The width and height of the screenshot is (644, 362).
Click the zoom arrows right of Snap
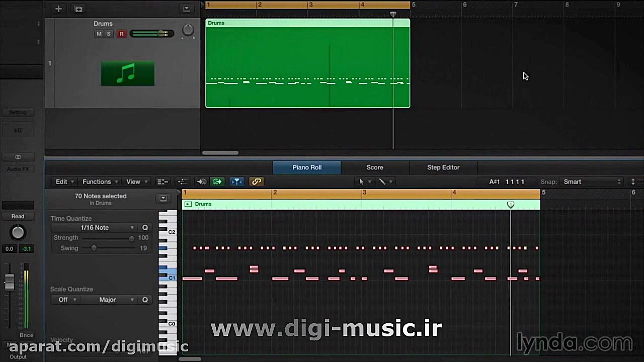tap(633, 182)
